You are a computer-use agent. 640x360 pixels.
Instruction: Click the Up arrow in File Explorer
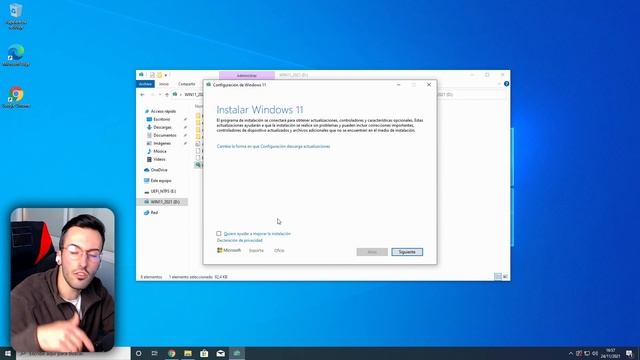coord(167,94)
